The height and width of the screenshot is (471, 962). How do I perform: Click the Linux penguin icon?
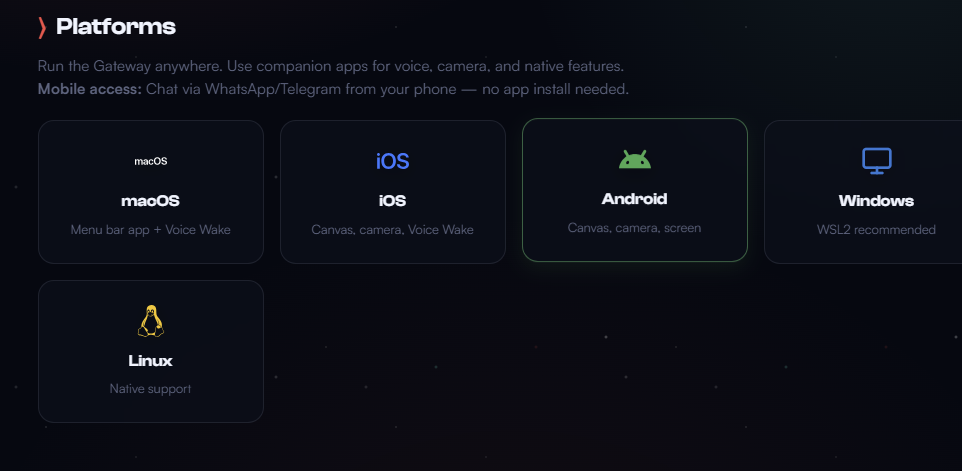coord(150,321)
